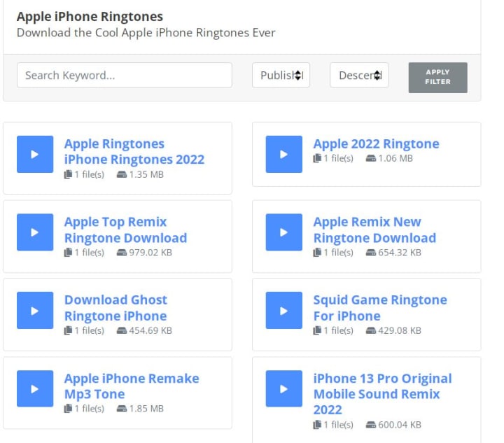Screen dimensions: 504x443
Task: Click the 454.69 KB file size text
Action: pyautogui.click(x=150, y=330)
